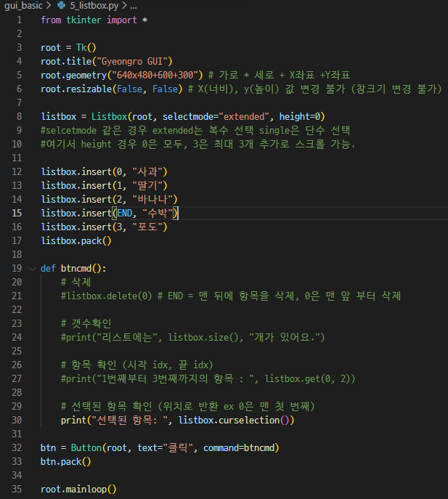Click 'Listbox' class name on line 8

(x=110, y=117)
